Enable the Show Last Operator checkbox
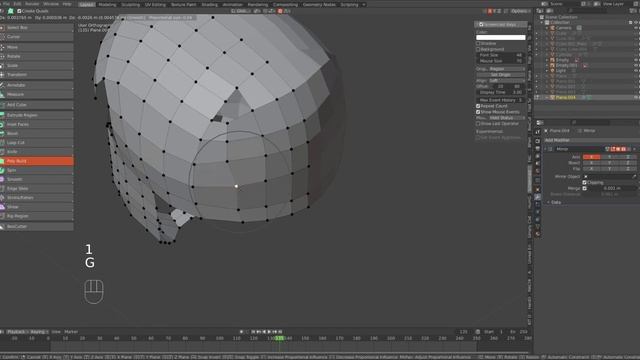 click(x=478, y=124)
